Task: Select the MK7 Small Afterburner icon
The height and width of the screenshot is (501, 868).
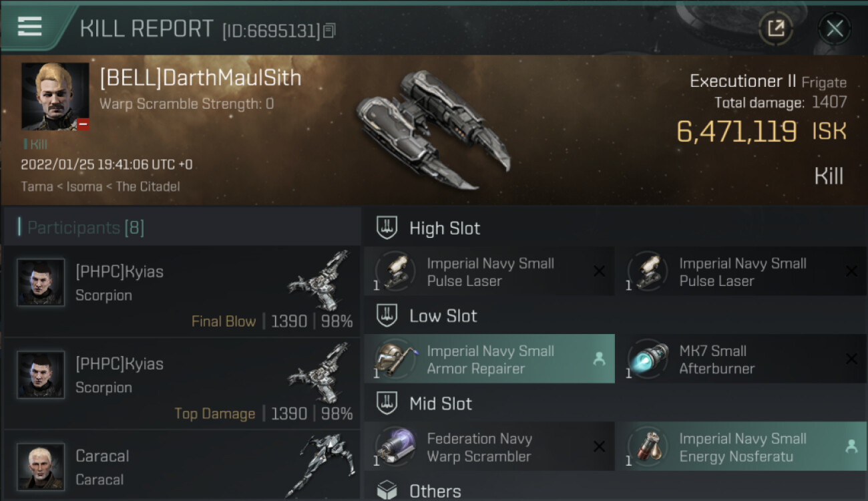Action: coord(648,359)
